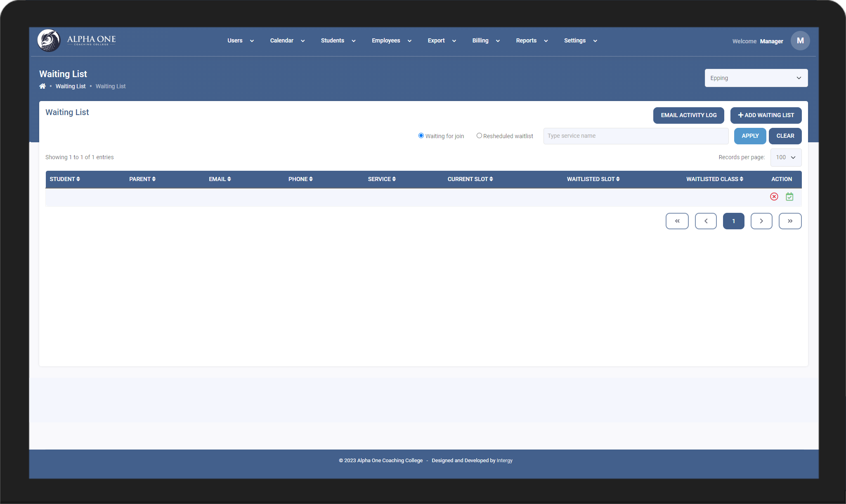
Task: Click the Action column header
Action: [x=782, y=179]
